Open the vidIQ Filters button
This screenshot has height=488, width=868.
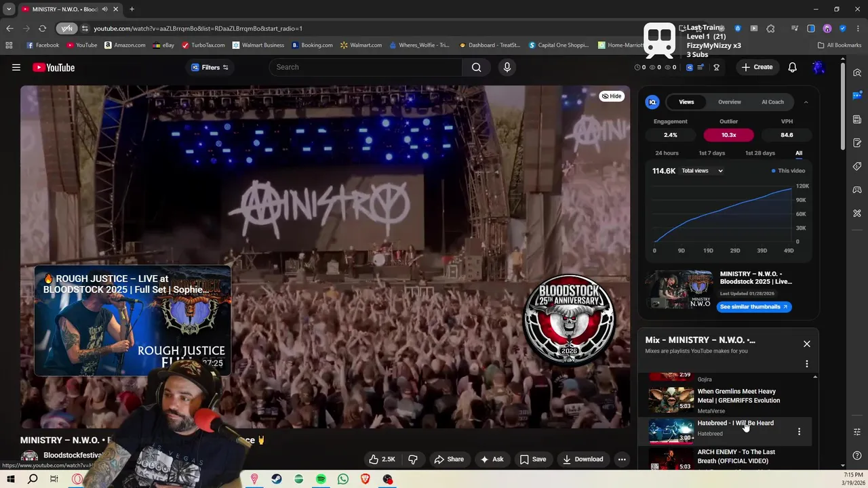tap(210, 67)
